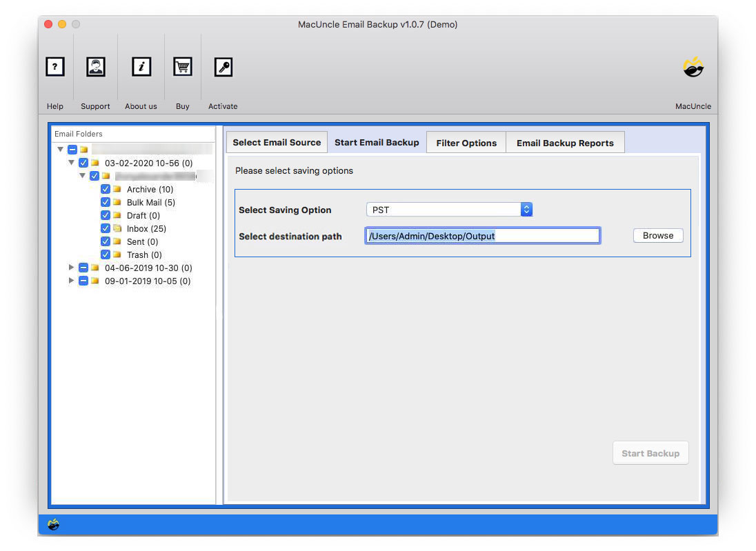
Task: Click the MacUncle logo in toolbar
Action: point(693,68)
